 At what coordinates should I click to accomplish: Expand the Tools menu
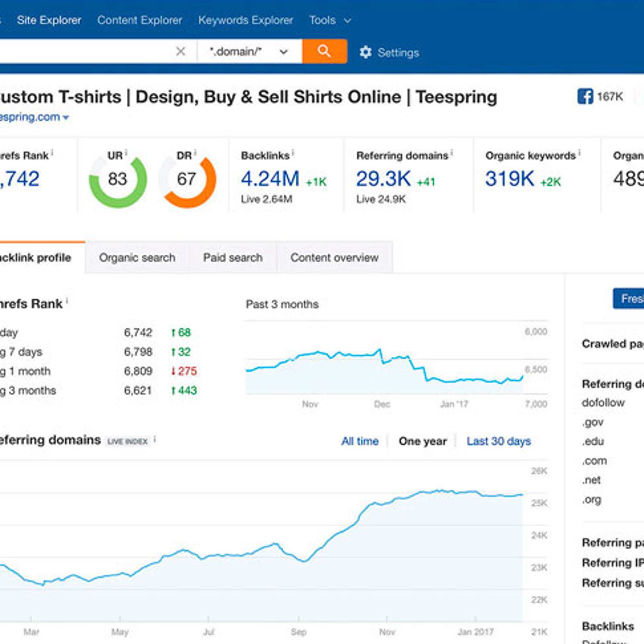coord(330,20)
